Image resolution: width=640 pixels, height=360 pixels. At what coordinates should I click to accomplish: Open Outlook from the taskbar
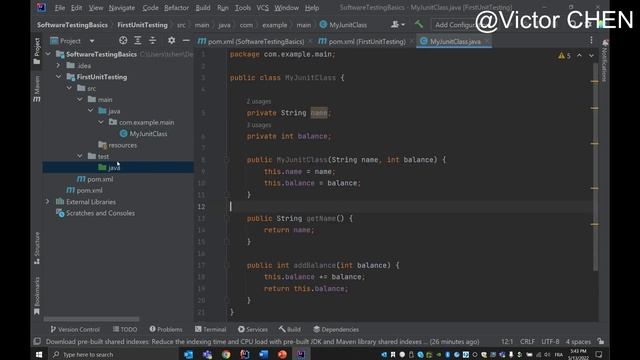[188, 354]
